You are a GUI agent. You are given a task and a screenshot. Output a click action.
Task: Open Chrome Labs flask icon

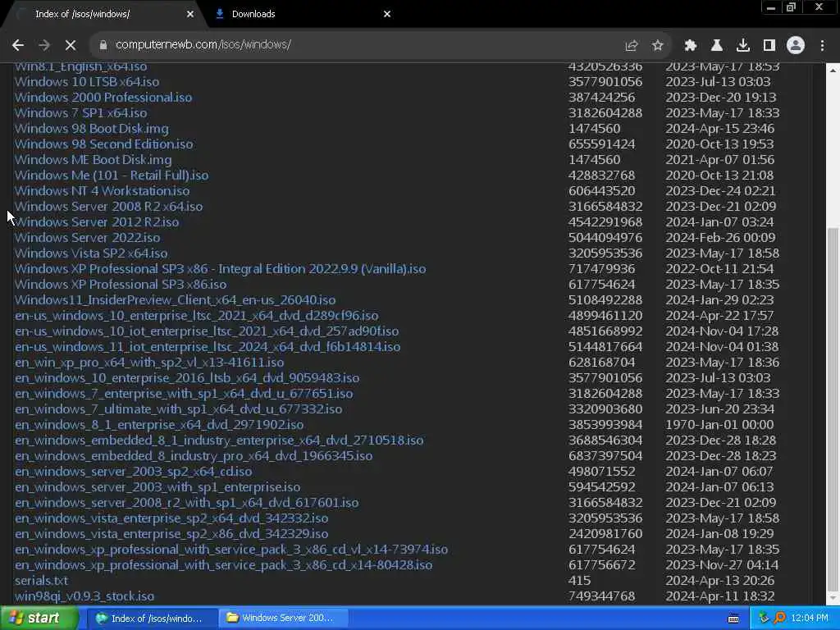[716, 46]
